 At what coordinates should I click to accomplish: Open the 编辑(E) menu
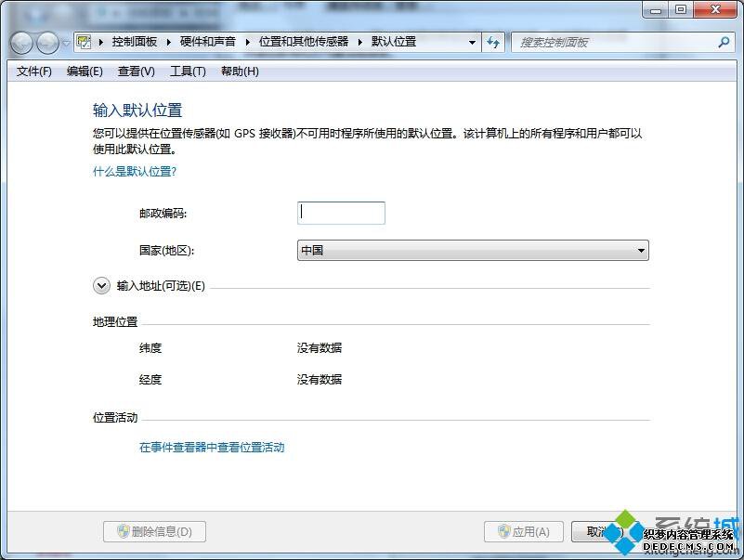85,72
